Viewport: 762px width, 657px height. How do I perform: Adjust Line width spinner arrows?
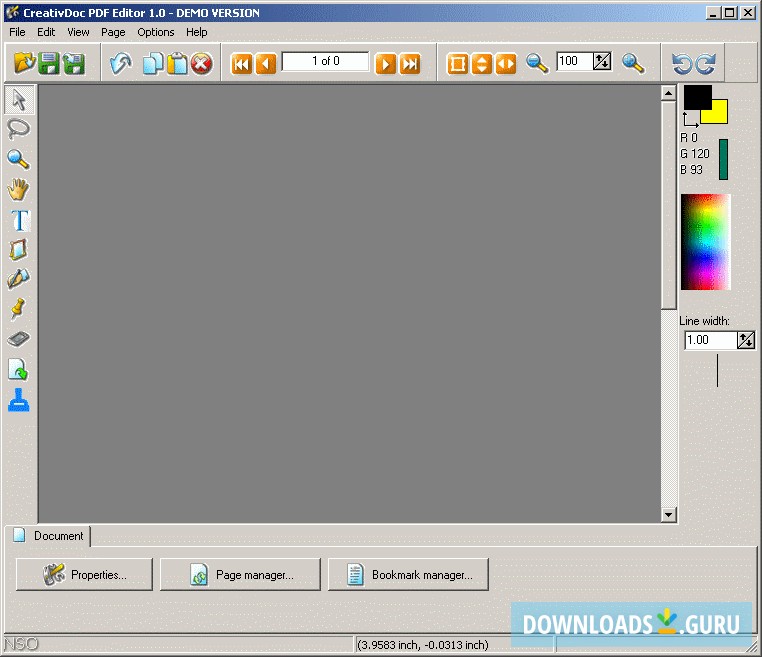[746, 340]
